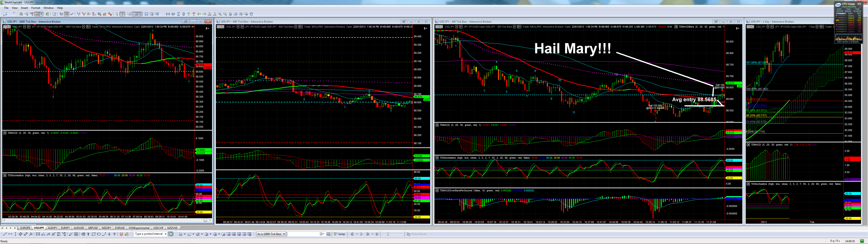Click the green right arrow toolbar icon
The height and width of the screenshot is (244, 868).
point(204,14)
